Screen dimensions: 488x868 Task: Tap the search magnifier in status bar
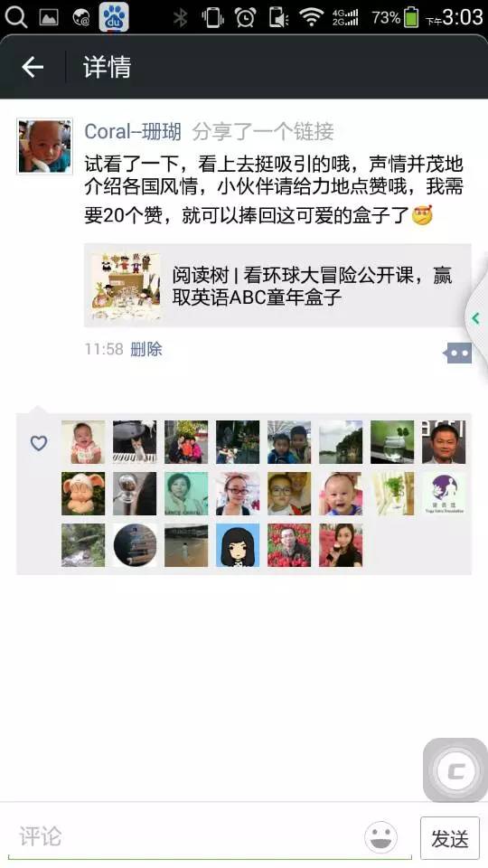(x=16, y=17)
